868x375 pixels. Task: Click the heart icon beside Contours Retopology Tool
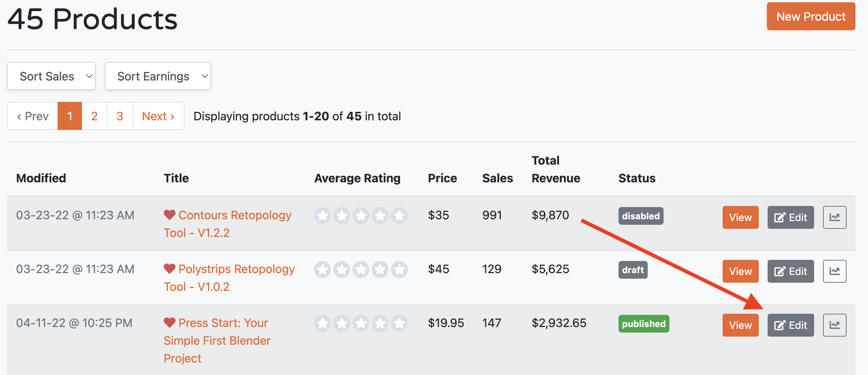pos(169,214)
